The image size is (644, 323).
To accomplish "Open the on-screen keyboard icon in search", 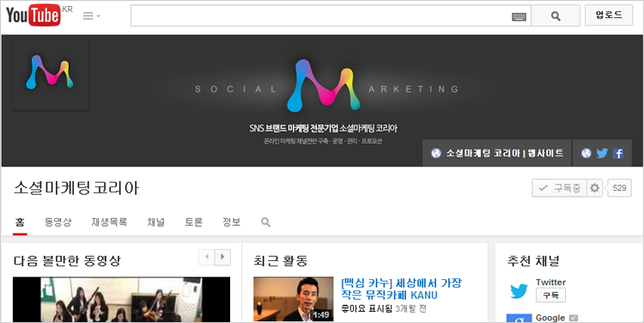I will pyautogui.click(x=519, y=17).
